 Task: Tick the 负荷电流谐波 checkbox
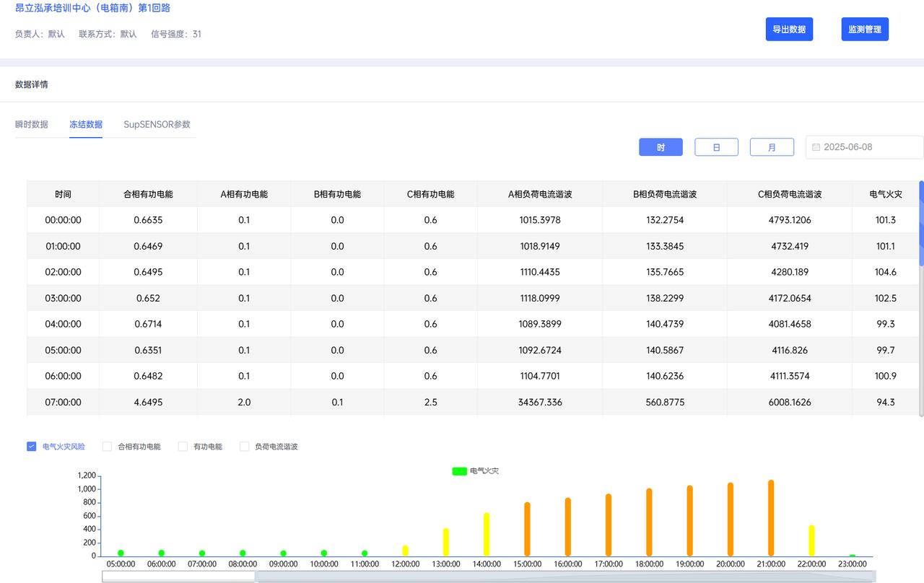coord(245,447)
